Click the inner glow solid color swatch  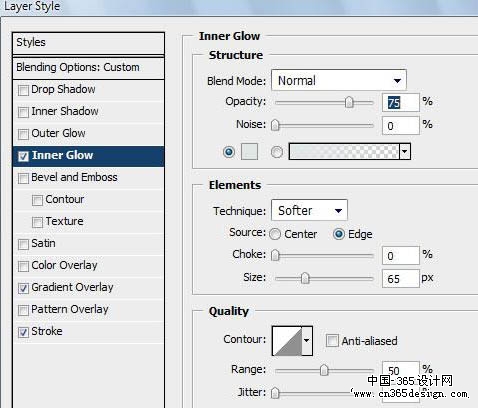tap(249, 152)
